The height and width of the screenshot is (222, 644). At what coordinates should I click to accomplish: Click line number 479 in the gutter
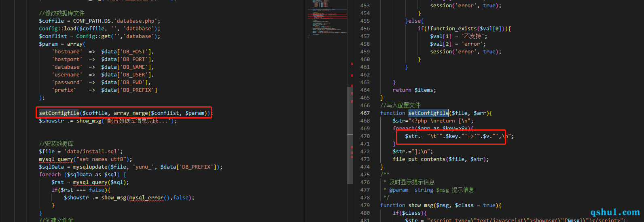coord(365,205)
